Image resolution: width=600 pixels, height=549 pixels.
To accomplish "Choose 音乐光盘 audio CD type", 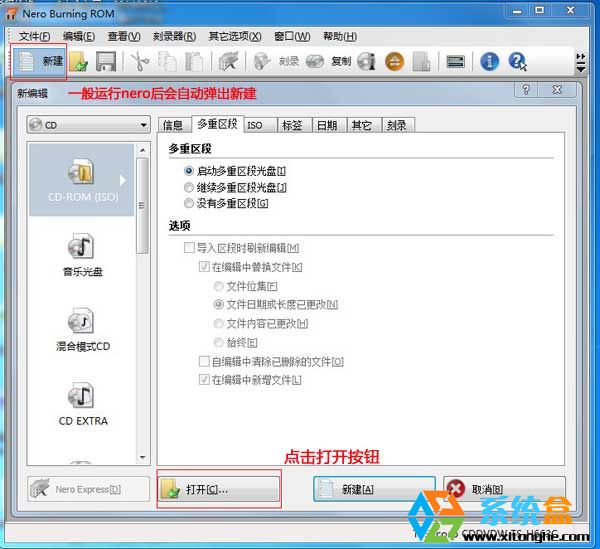I will click(x=83, y=254).
